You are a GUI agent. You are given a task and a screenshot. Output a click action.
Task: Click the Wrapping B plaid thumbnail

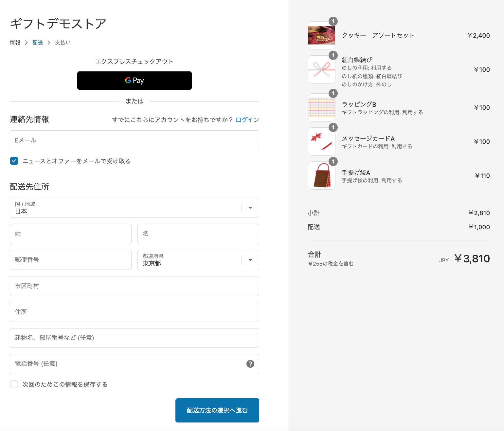coord(321,107)
